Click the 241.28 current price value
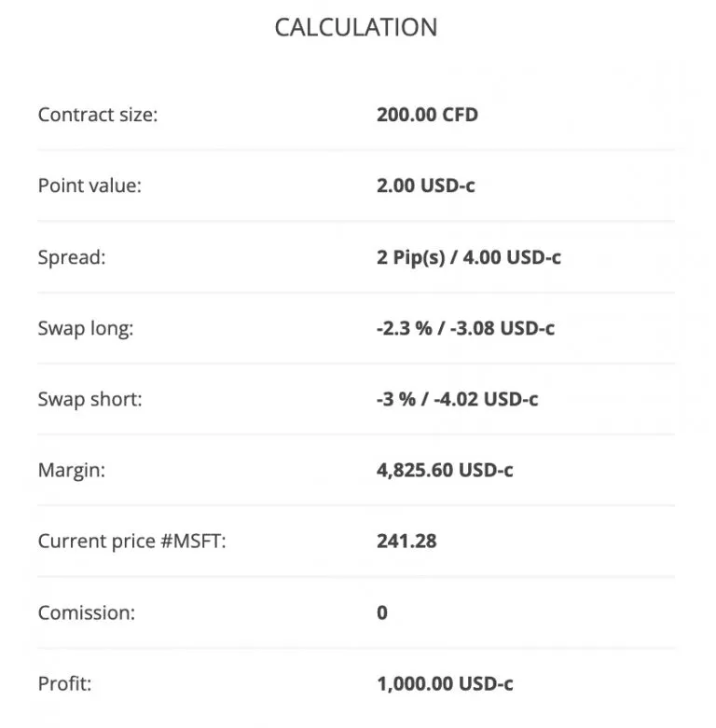 pyautogui.click(x=406, y=541)
